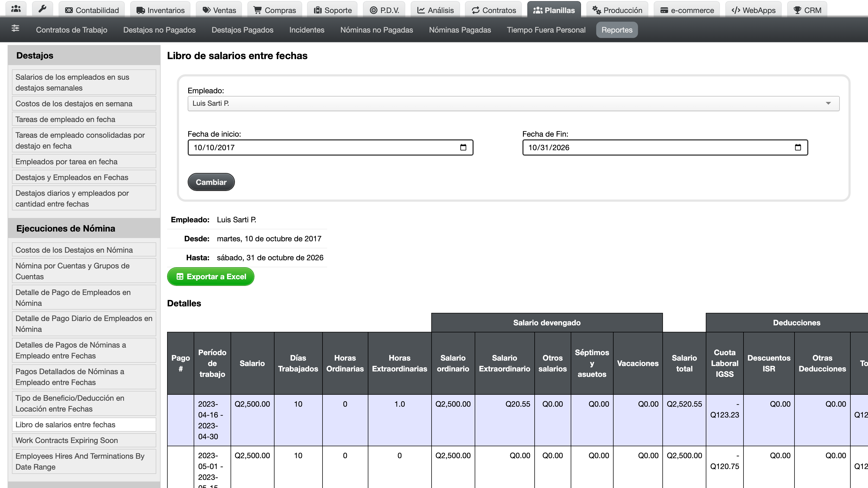Open Tareas de empleado en fecha report
Viewport: 868px width, 488px height.
pos(84,120)
